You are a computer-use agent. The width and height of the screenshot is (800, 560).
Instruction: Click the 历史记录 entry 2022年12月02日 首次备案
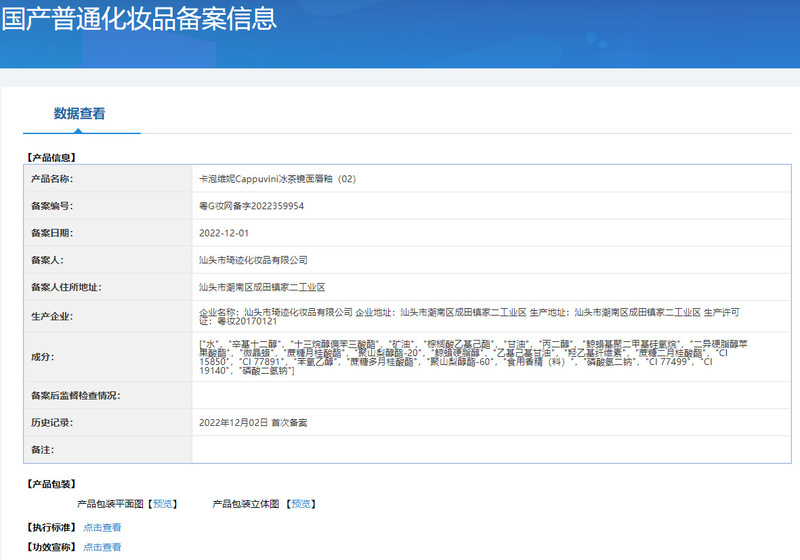tap(253, 423)
